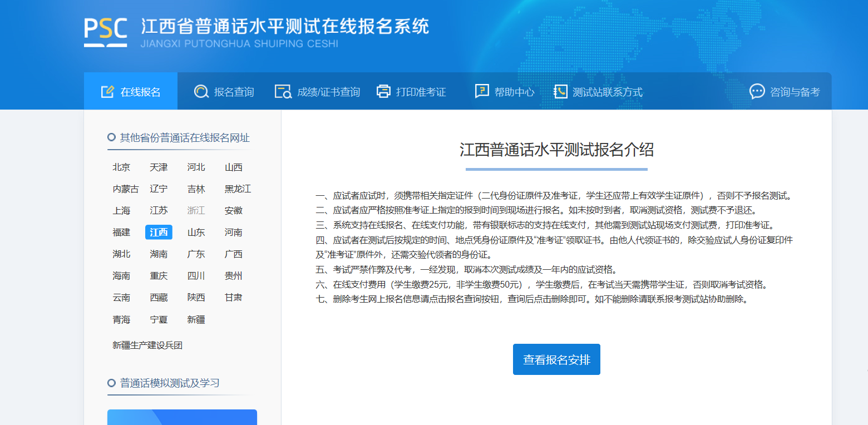The width and height of the screenshot is (868, 425).
Task: Choose the highlighted 江西 province
Action: [159, 233]
